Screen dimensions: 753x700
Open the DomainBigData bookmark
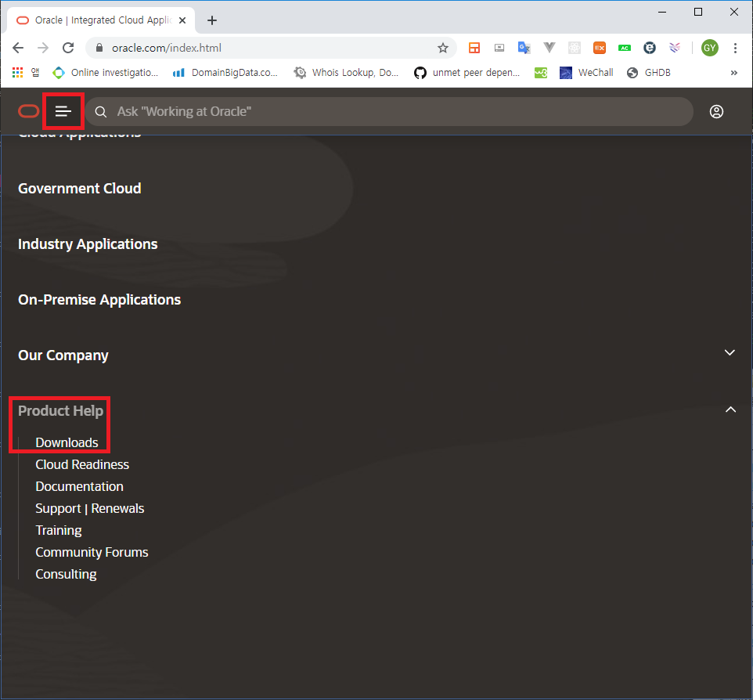pyautogui.click(x=225, y=73)
